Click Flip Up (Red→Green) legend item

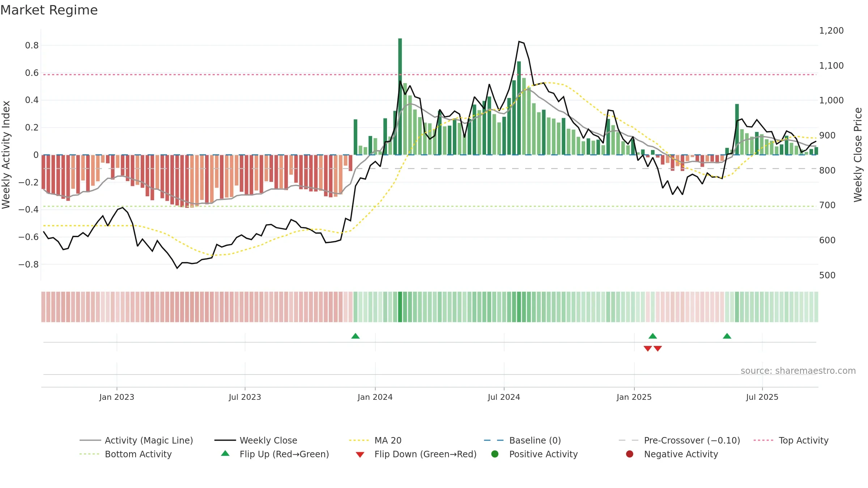pyautogui.click(x=275, y=454)
